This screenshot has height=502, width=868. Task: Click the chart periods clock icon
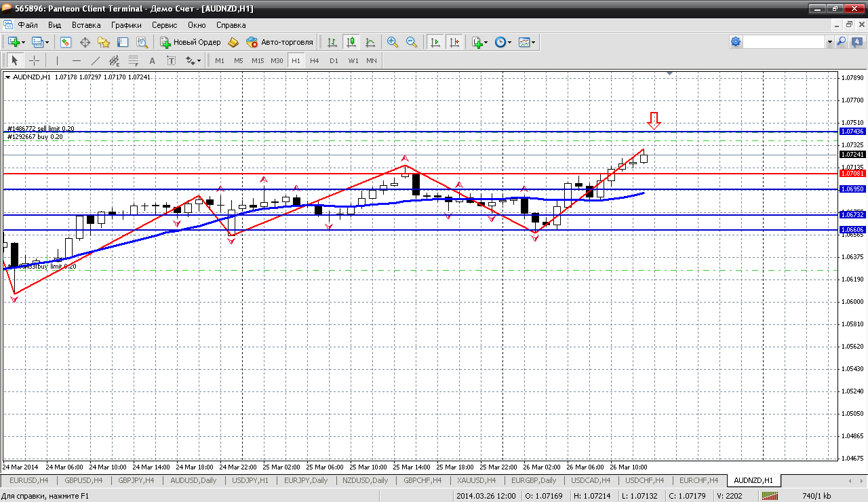(500, 42)
